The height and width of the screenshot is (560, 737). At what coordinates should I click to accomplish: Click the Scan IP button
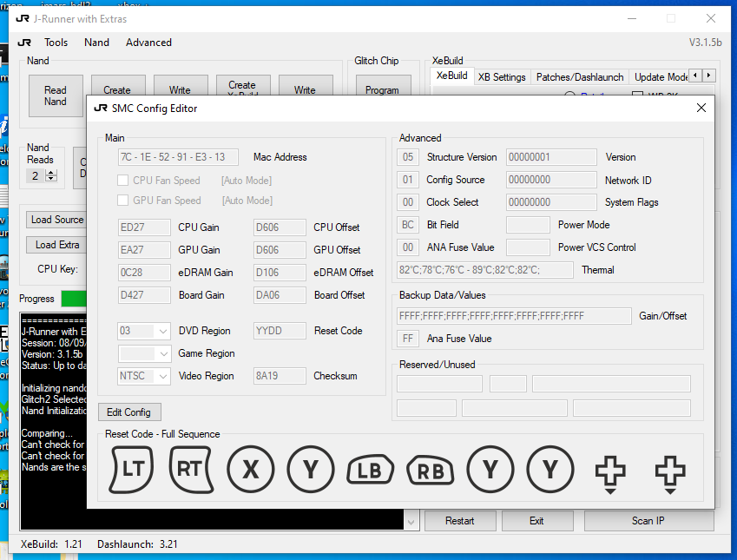648,521
